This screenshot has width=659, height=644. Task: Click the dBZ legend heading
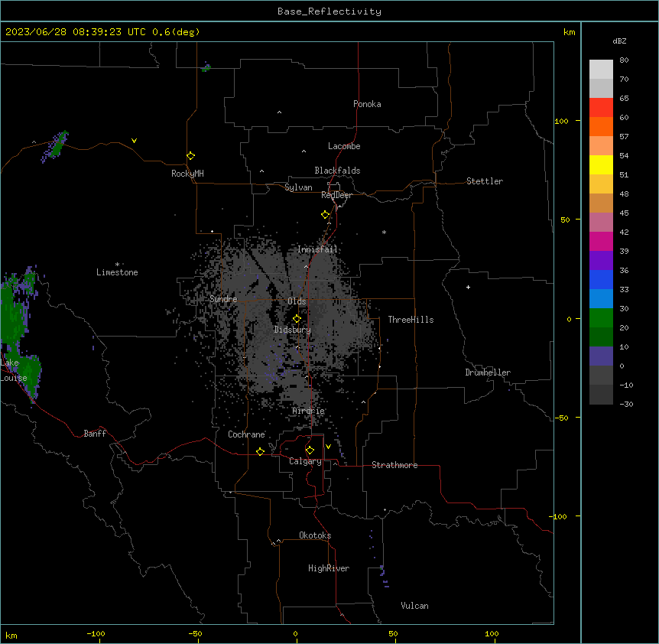[x=619, y=41]
